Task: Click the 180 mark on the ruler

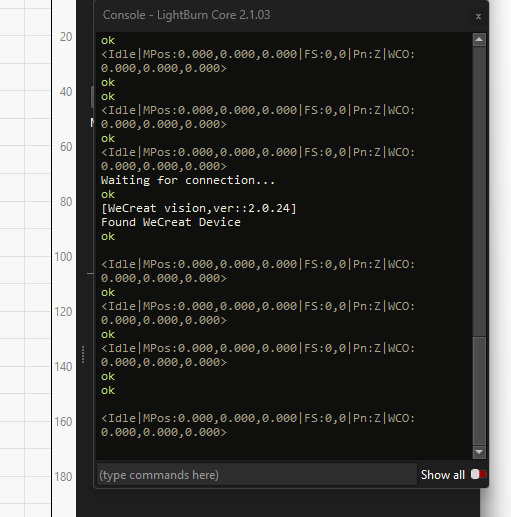Action: (63, 477)
